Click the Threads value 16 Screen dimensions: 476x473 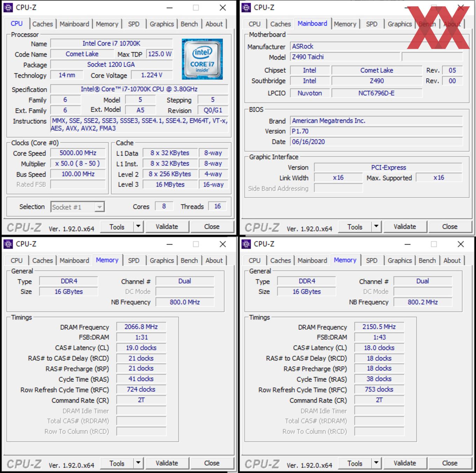pos(217,206)
